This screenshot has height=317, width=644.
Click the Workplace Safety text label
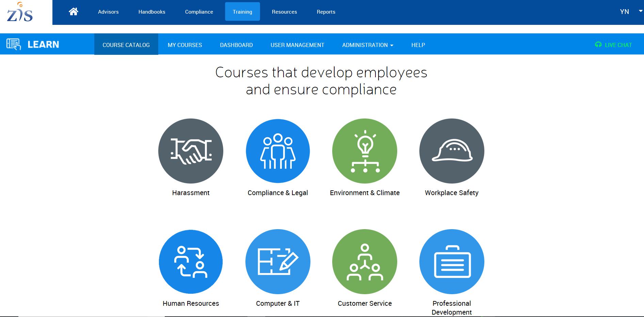tap(452, 193)
